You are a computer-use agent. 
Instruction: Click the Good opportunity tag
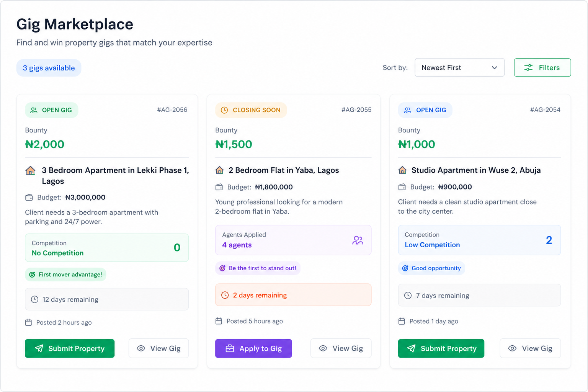click(431, 268)
